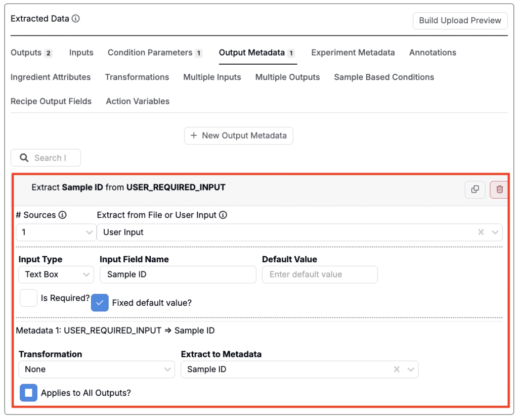Click info icon beside # Sources
The image size is (518, 420).
[x=63, y=215]
